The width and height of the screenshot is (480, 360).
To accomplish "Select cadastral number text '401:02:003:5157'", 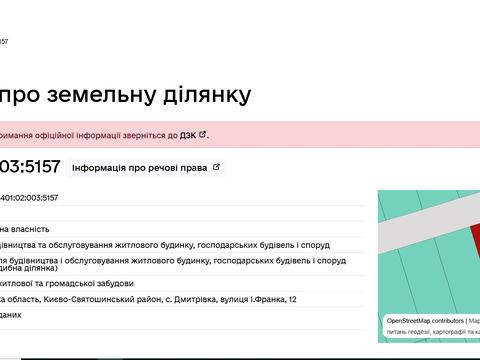I will click(x=29, y=198).
